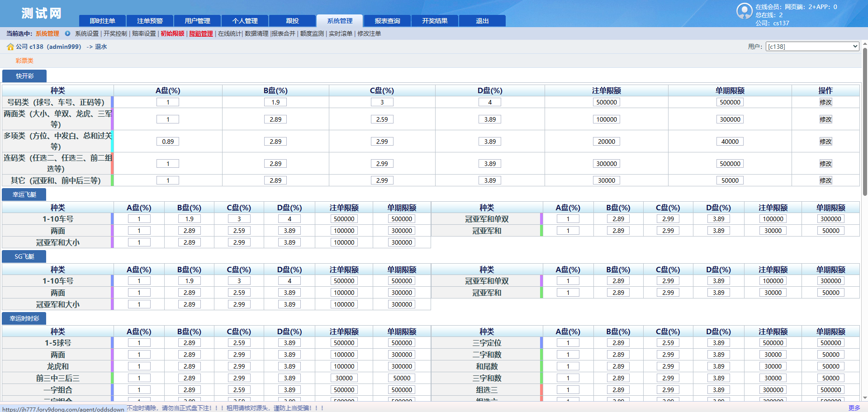Click the scrollbar up arrow at top right

[865, 44]
